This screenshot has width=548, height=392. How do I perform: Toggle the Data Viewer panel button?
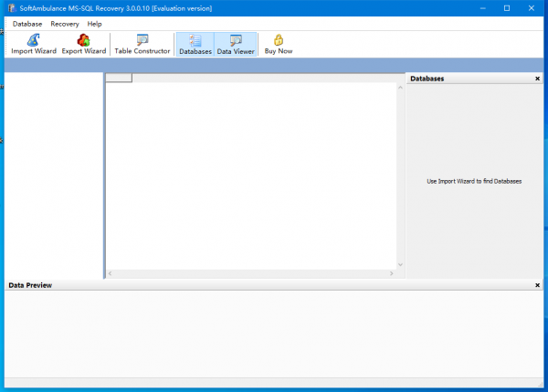236,44
